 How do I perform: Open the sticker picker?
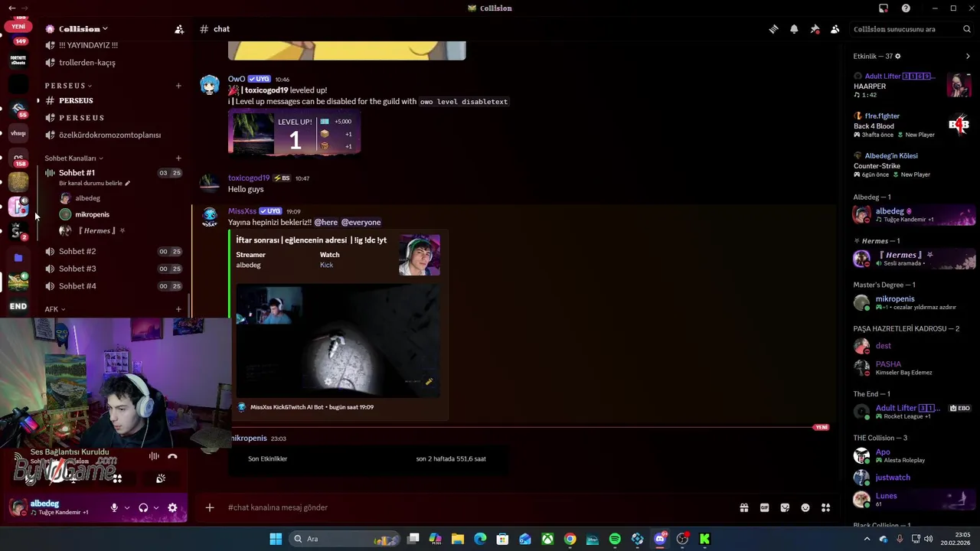coord(785,507)
